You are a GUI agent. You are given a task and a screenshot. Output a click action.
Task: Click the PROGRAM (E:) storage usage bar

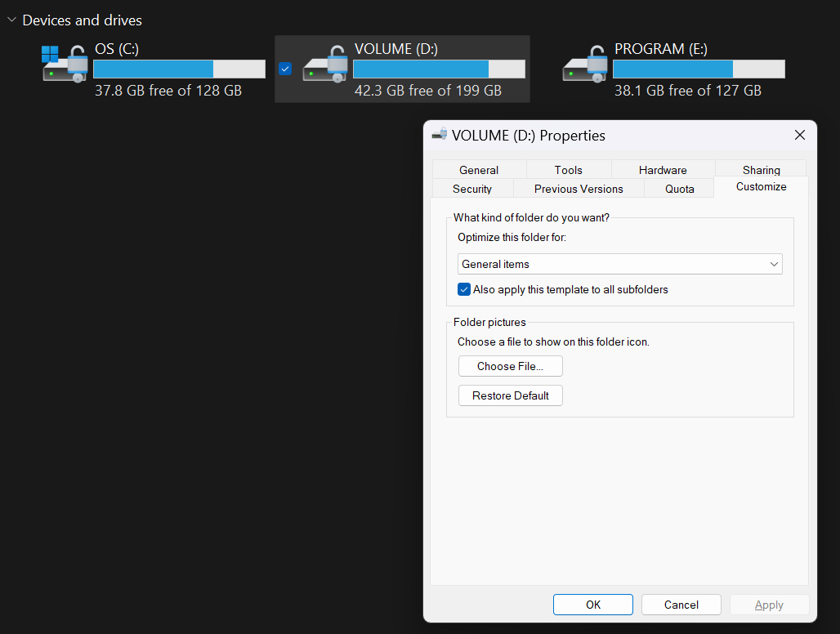[x=699, y=69]
